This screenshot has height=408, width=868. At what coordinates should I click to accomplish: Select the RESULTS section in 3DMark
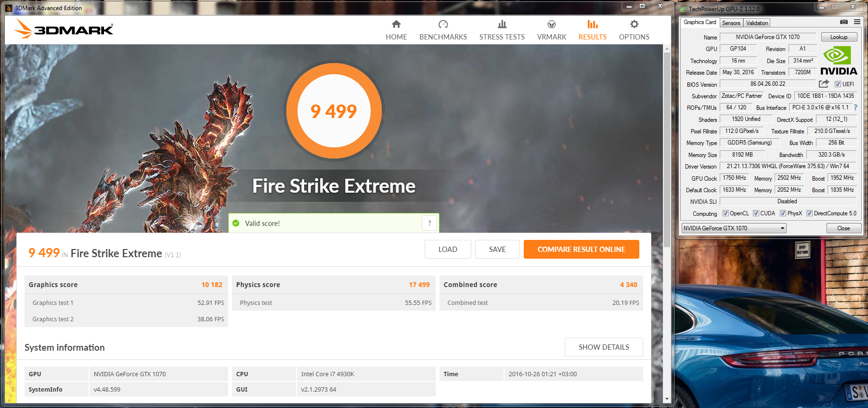[593, 30]
